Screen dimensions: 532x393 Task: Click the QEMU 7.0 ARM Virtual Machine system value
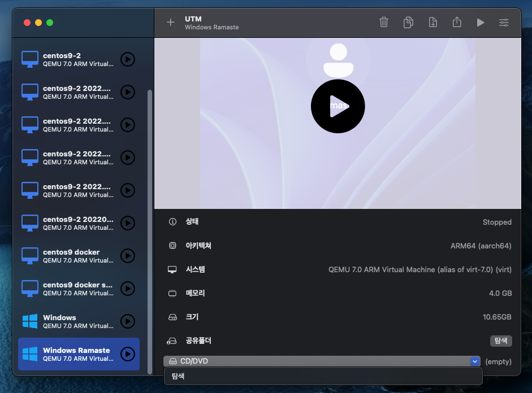click(x=419, y=270)
